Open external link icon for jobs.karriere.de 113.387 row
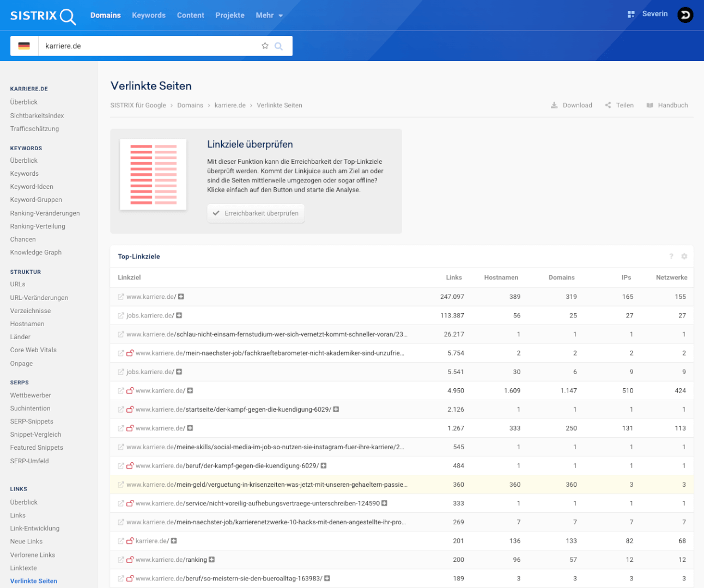This screenshot has width=704, height=588. [x=121, y=316]
